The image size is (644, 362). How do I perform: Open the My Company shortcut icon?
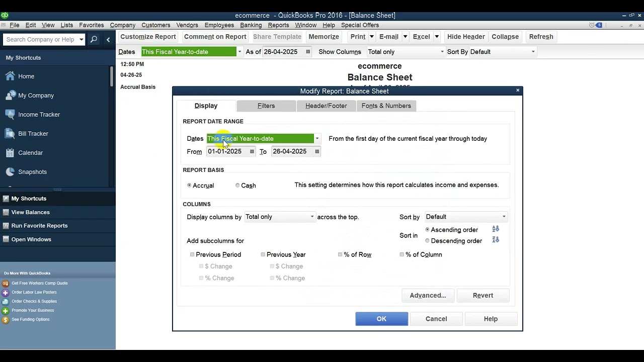(x=10, y=96)
